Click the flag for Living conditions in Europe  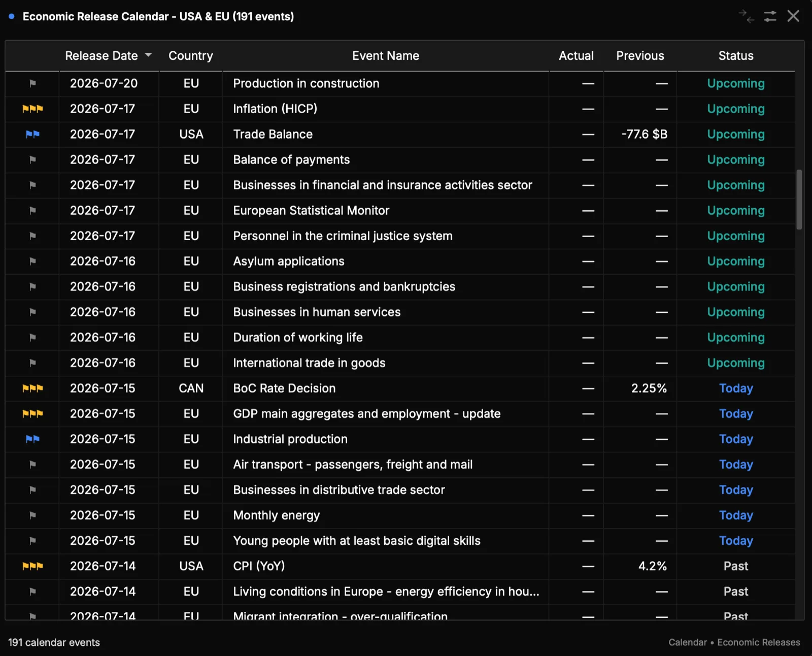pyautogui.click(x=32, y=592)
